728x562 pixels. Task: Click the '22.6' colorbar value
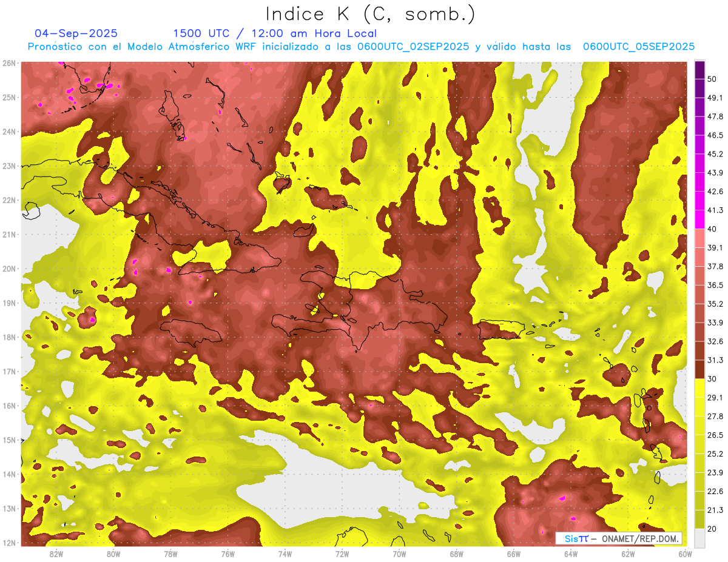pos(715,491)
